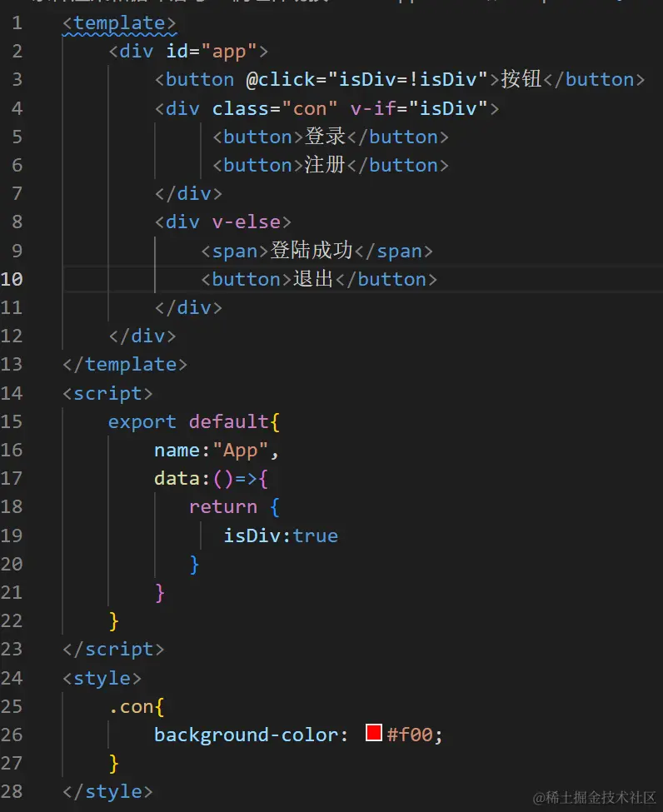663x812 pixels.
Task: Click the isDiv:true property
Action: tap(280, 536)
